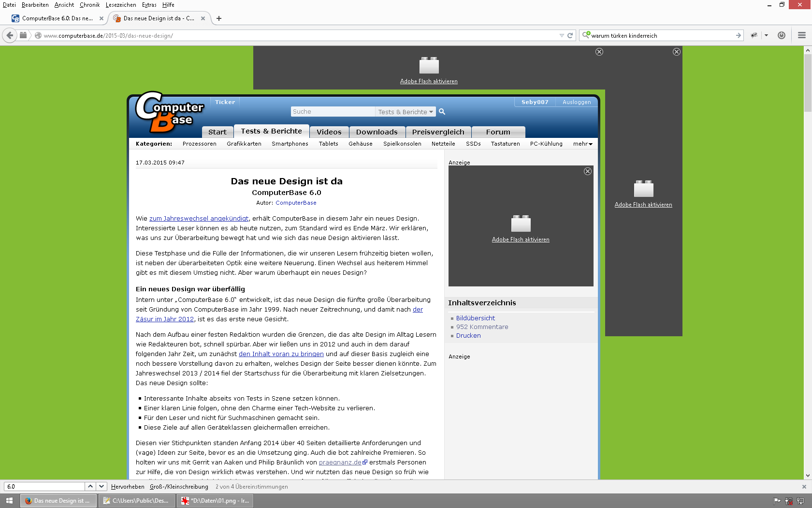Open the toolbar addon dropdown arrow

pos(766,35)
